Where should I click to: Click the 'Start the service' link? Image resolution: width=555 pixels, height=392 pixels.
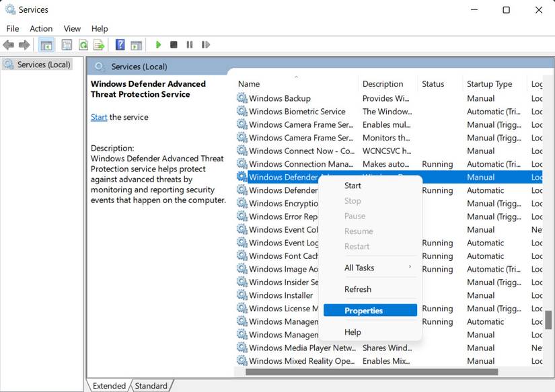point(98,116)
